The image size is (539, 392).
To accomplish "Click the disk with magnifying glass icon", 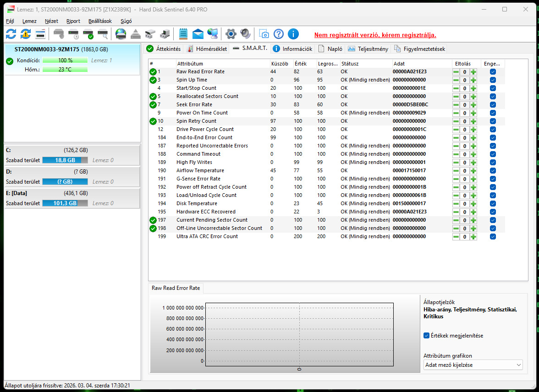I will (103, 34).
